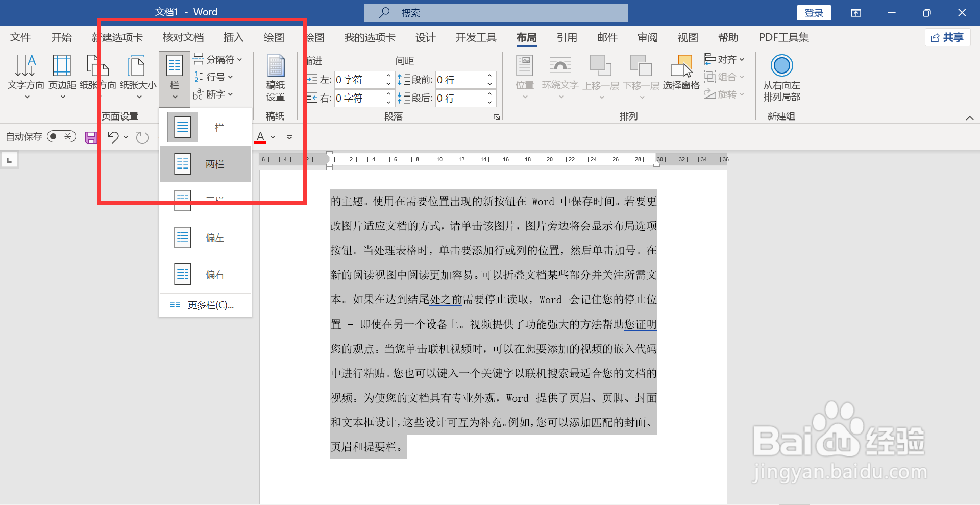The image size is (980, 505).
Task: Open the Selection Pane (选择窗格)
Action: pyautogui.click(x=681, y=73)
